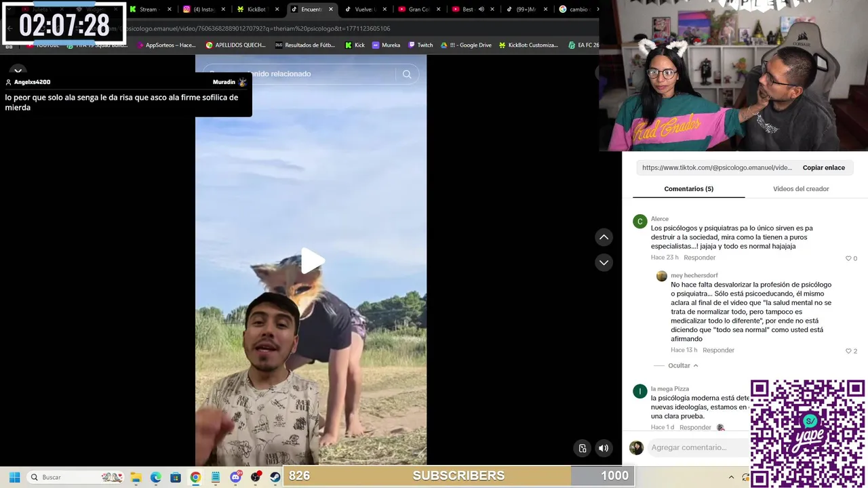Expand the system tray hidden icons chevron
Image resolution: width=868 pixels, height=488 pixels.
click(732, 477)
